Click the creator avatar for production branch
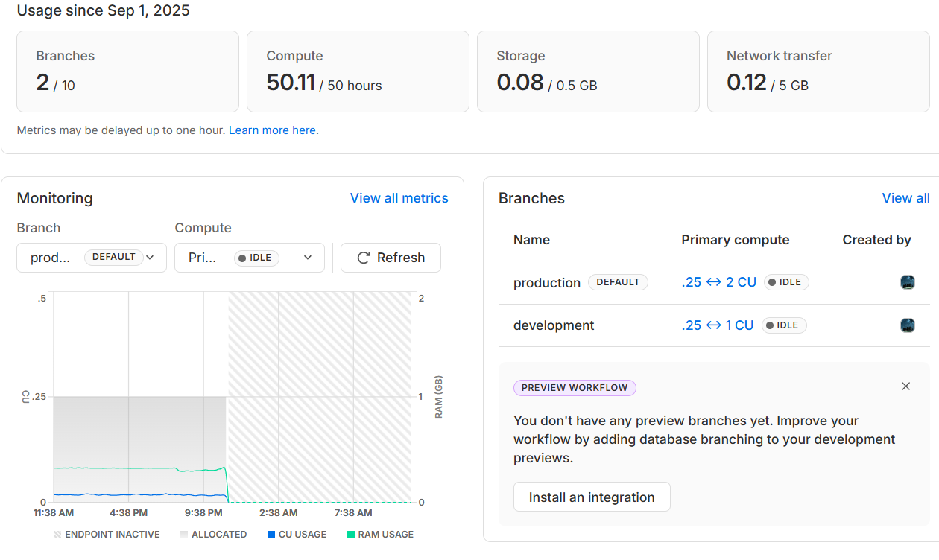Viewport: 939px width, 560px height. [x=907, y=282]
